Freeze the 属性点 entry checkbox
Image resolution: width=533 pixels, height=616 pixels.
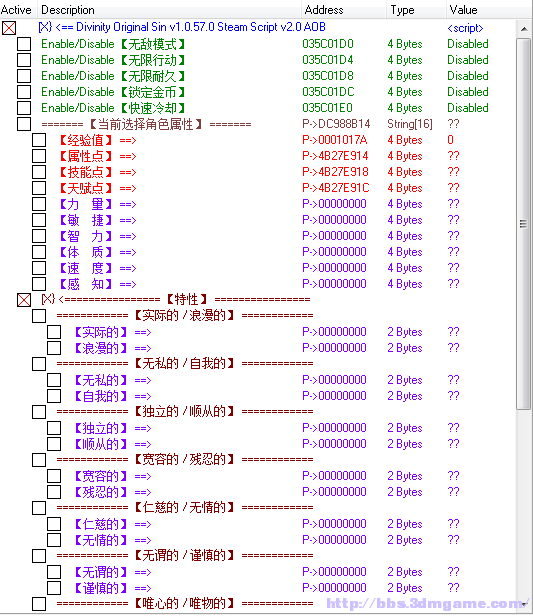click(x=39, y=156)
